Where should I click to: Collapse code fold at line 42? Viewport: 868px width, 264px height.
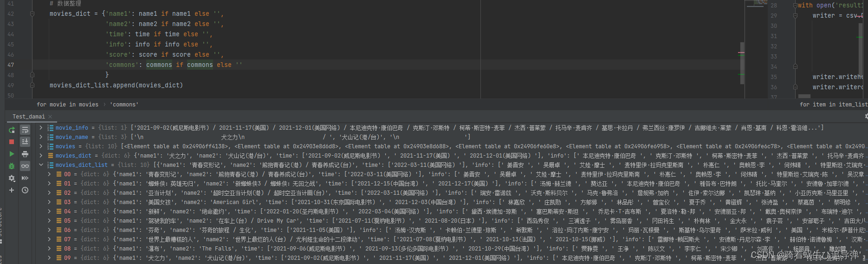pos(32,14)
